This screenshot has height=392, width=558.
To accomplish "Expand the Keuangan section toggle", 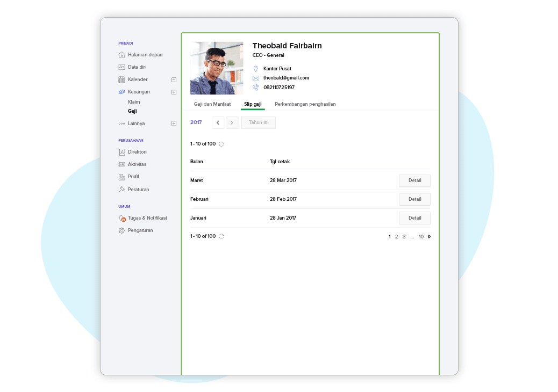I will [174, 92].
